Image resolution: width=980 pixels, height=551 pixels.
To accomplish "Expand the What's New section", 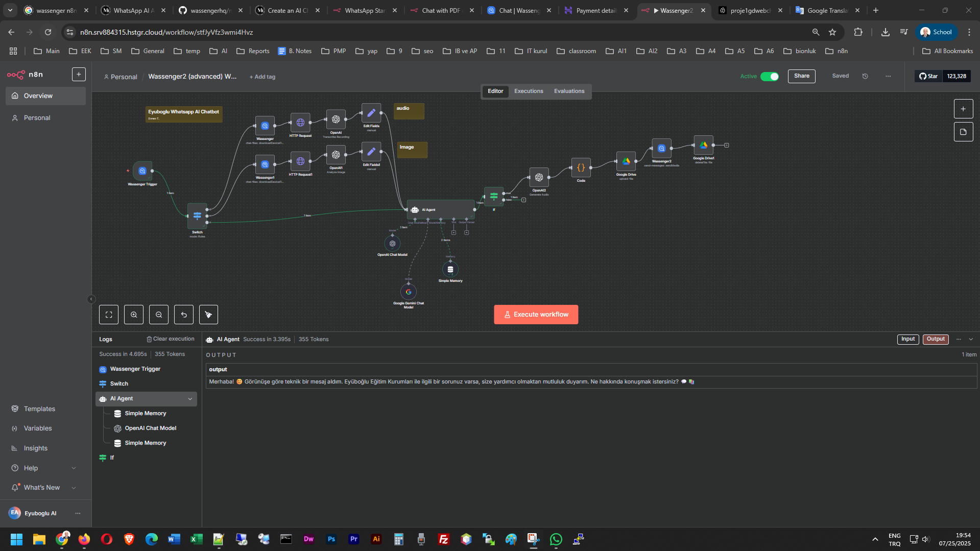I will coord(74,488).
